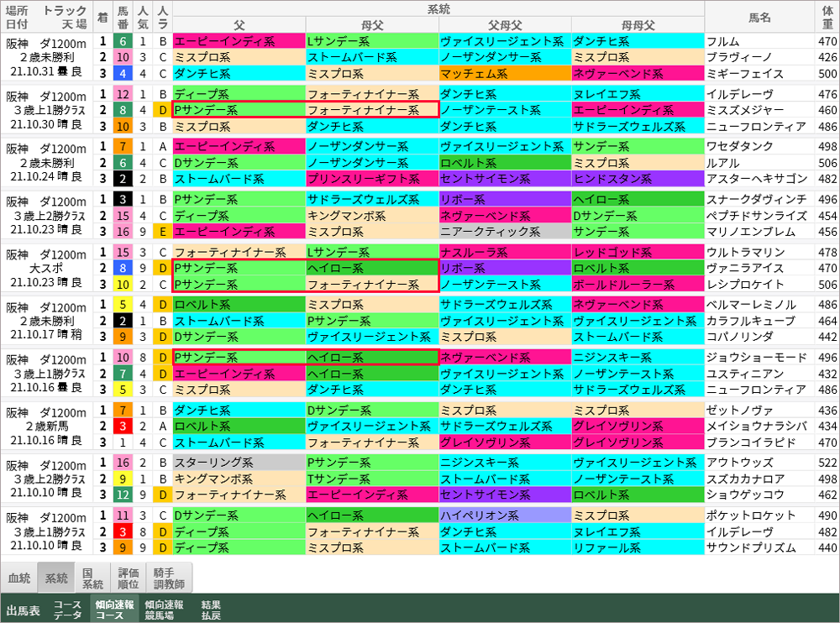The height and width of the screenshot is (623, 840).
Task: Select 傾向速報コース menu item
Action: click(x=114, y=610)
